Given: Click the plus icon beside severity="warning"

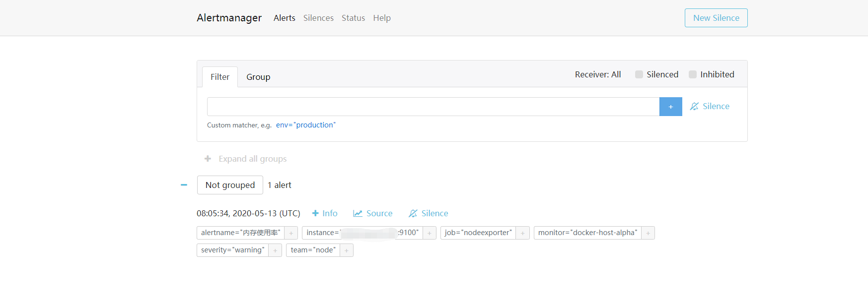Looking at the screenshot, I should [x=275, y=250].
